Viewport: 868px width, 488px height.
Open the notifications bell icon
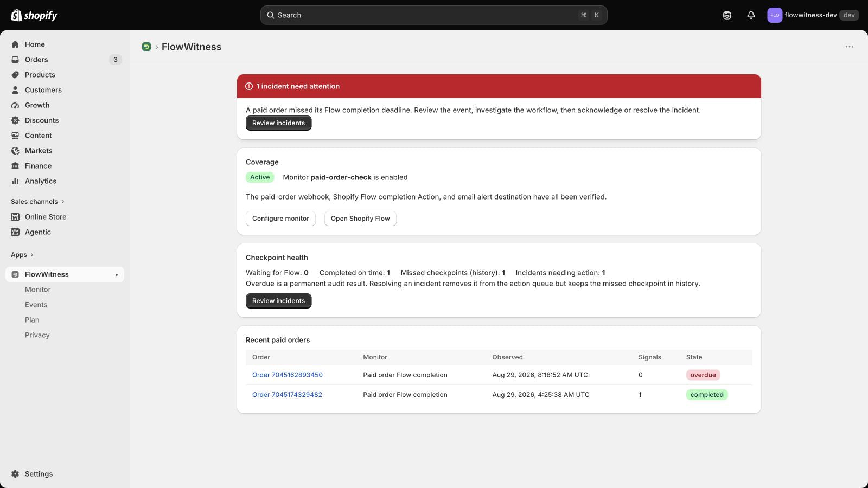click(751, 15)
